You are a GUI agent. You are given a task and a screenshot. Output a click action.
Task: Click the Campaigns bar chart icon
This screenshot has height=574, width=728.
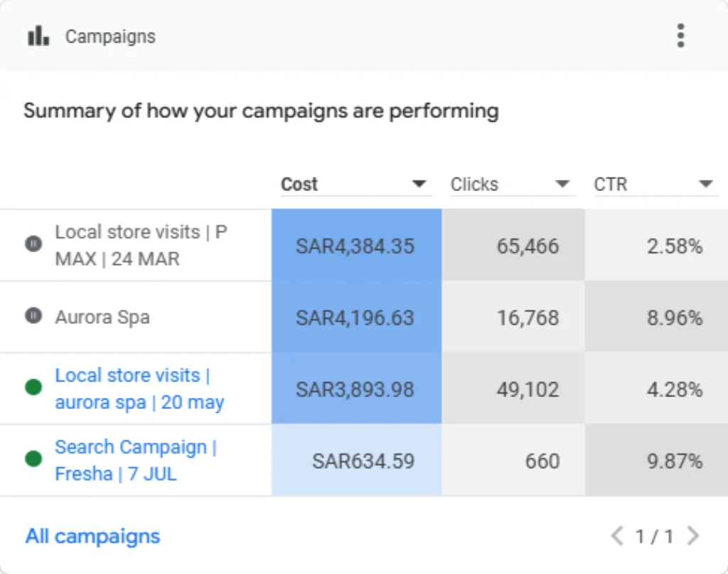click(38, 36)
